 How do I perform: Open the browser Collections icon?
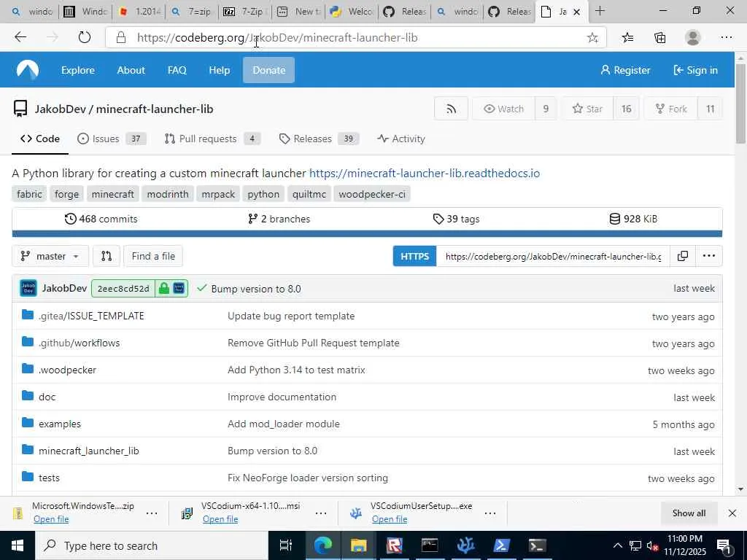click(659, 38)
